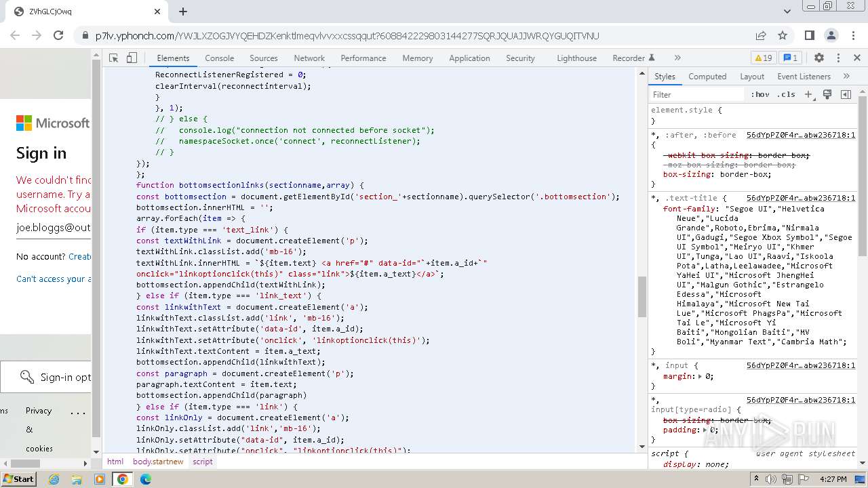Open the Recorder tab

click(x=633, y=58)
